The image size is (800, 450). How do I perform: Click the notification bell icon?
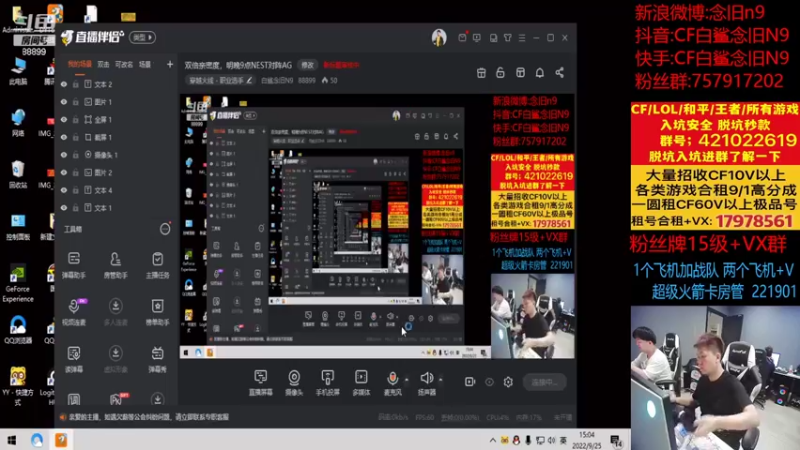540,72
